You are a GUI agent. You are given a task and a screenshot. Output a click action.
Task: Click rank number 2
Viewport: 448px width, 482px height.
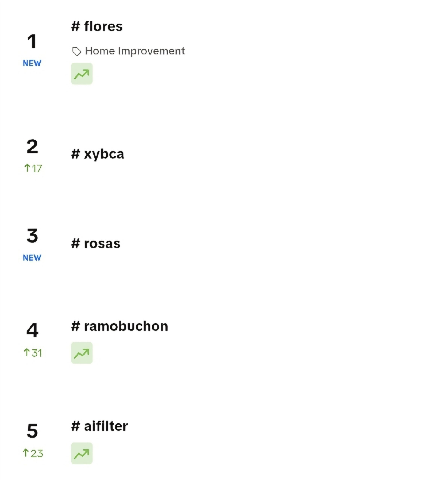click(32, 147)
